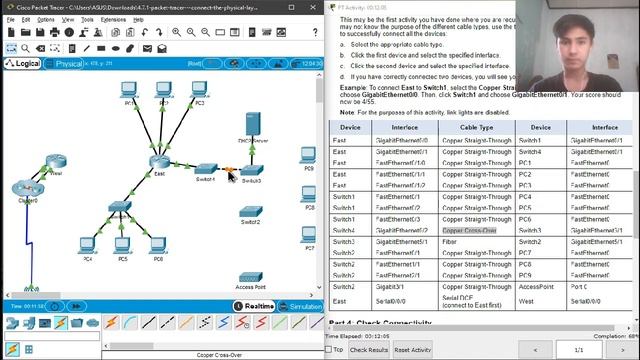640x360 pixels.
Task: Go to next activity page arrow
Action: (x=622, y=350)
